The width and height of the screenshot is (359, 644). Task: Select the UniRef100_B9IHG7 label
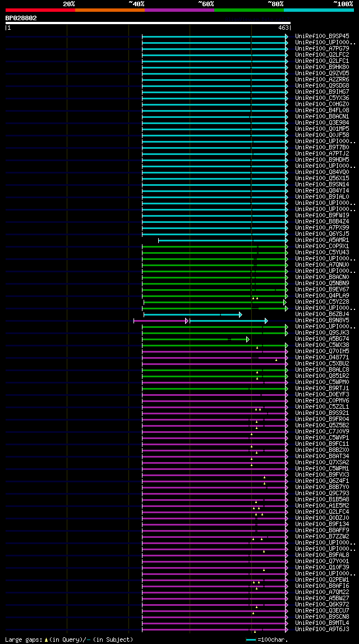click(x=322, y=92)
